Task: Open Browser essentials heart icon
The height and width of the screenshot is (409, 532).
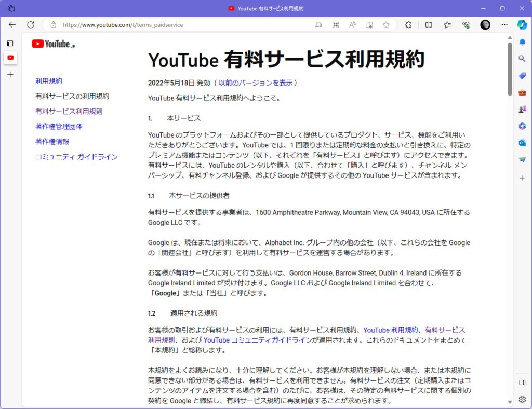Action: (466, 25)
